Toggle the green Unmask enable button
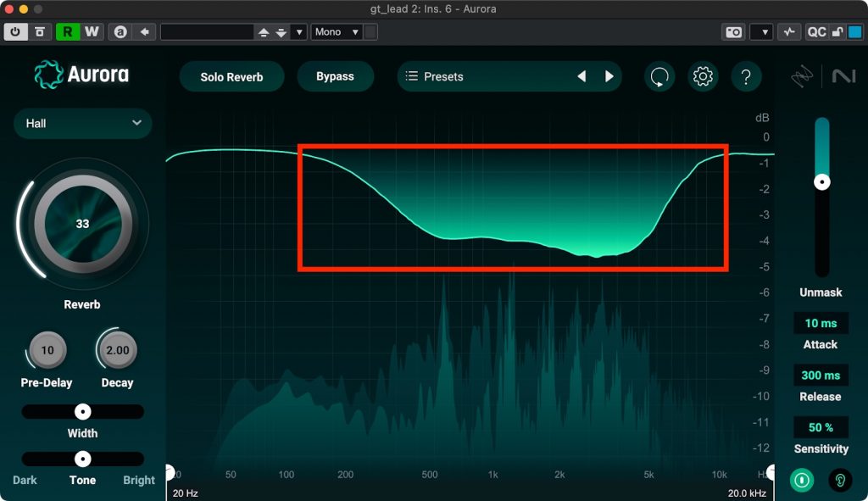The image size is (868, 501). [802, 480]
